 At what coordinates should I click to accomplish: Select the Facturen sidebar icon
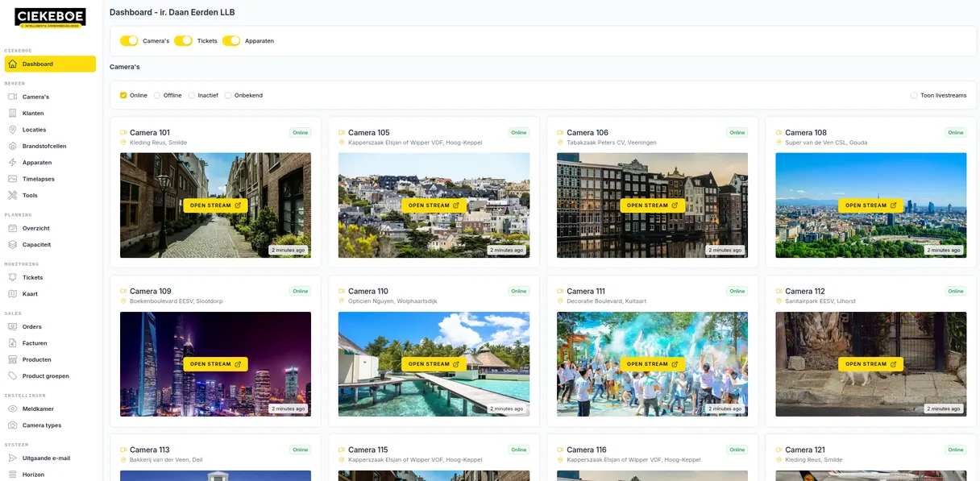point(13,343)
